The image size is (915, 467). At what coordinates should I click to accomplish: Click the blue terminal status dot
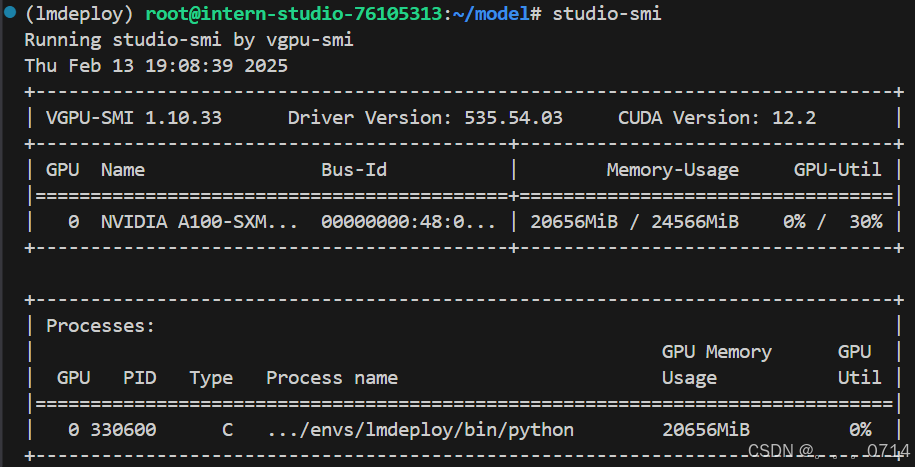coord(9,12)
